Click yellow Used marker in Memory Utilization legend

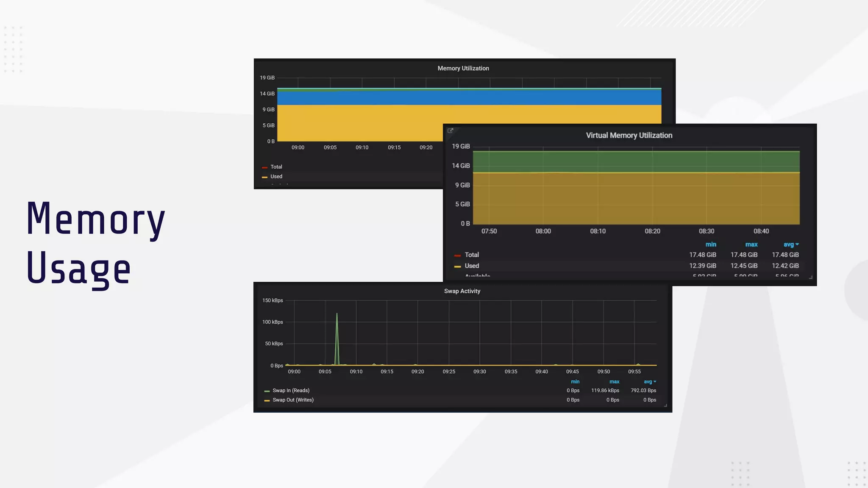[264, 177]
